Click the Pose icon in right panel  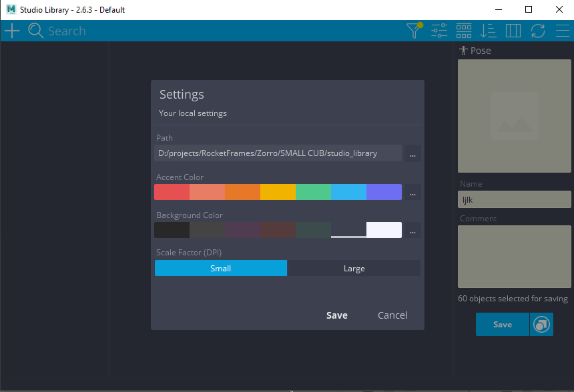(x=463, y=50)
